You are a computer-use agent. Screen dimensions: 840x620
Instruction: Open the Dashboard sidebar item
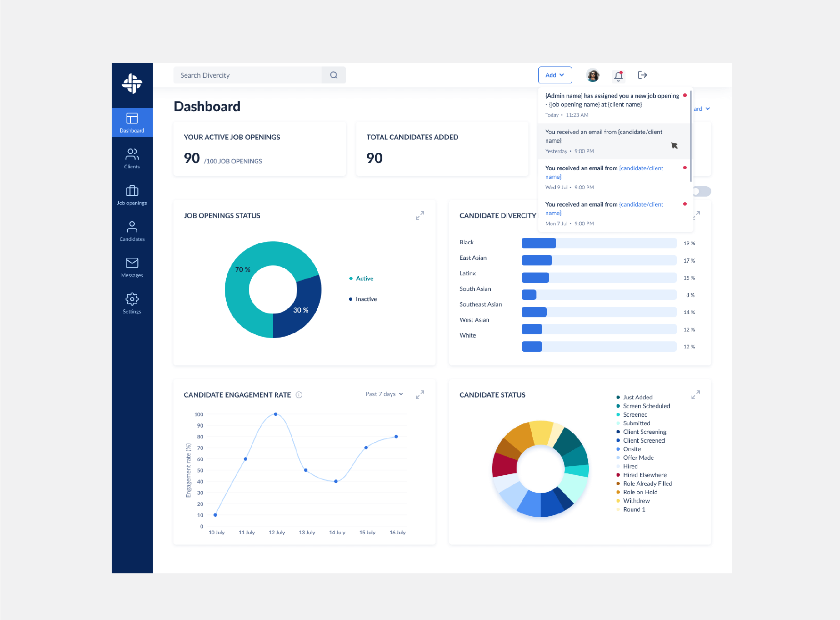click(132, 123)
